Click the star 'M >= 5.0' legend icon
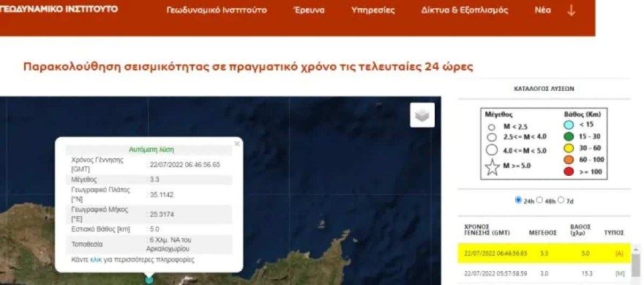This screenshot has height=285, width=644. pyautogui.click(x=492, y=167)
